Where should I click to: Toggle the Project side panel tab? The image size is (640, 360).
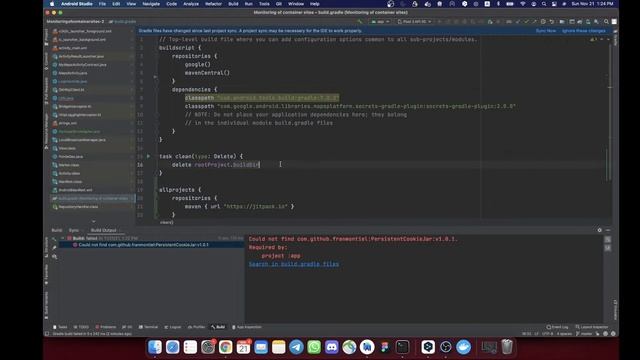click(46, 36)
